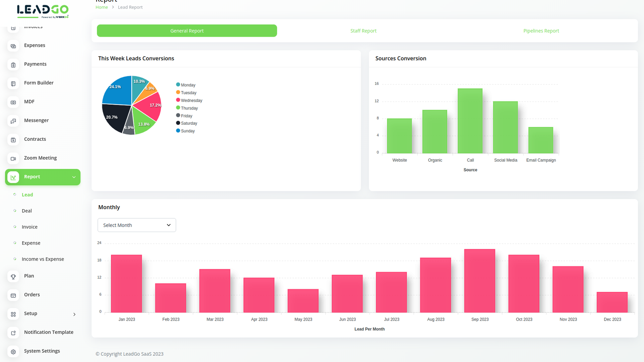Click the Contracts sidebar icon

pos(13,140)
